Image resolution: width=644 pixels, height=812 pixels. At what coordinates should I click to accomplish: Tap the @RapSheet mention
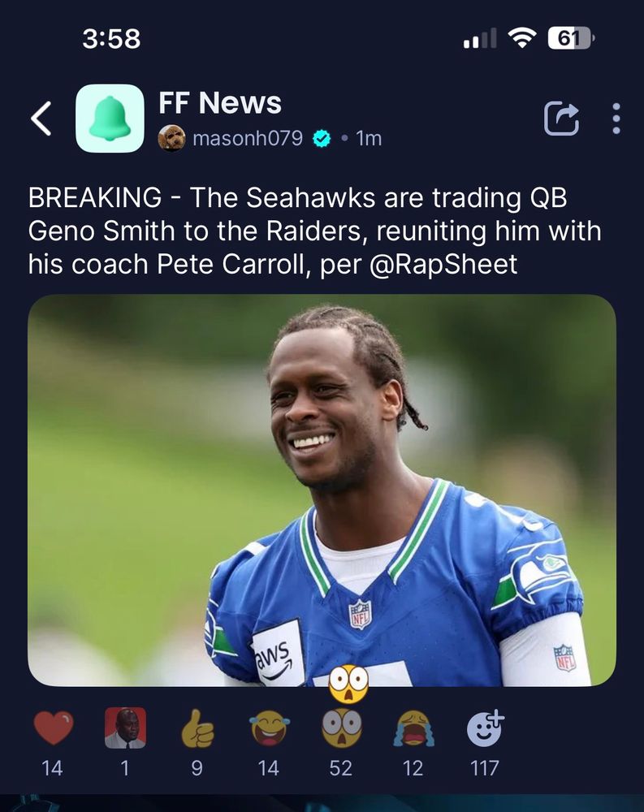pos(443,264)
